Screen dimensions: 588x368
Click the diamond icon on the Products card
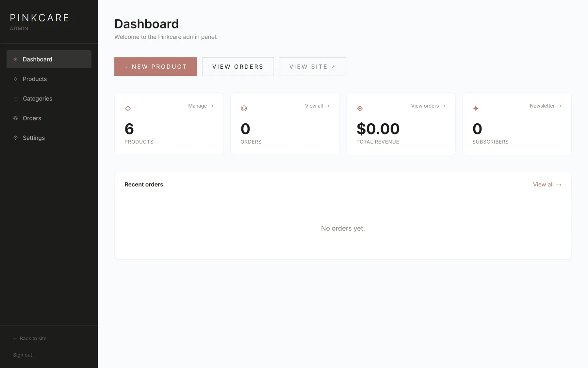128,108
